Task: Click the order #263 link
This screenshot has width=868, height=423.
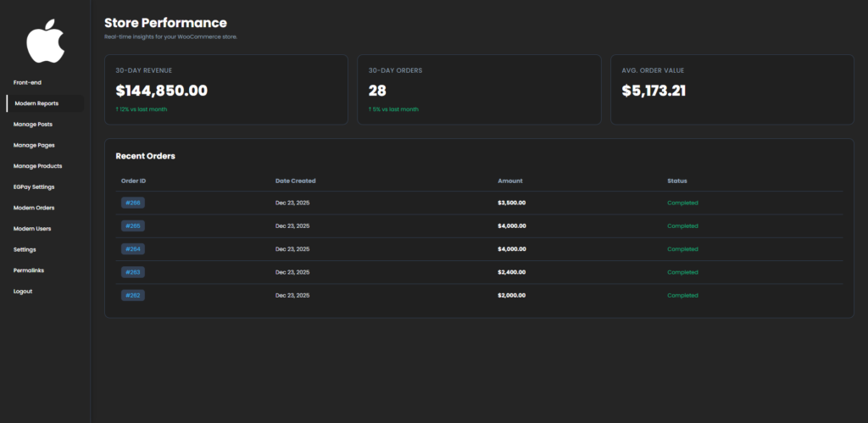Action: point(133,272)
